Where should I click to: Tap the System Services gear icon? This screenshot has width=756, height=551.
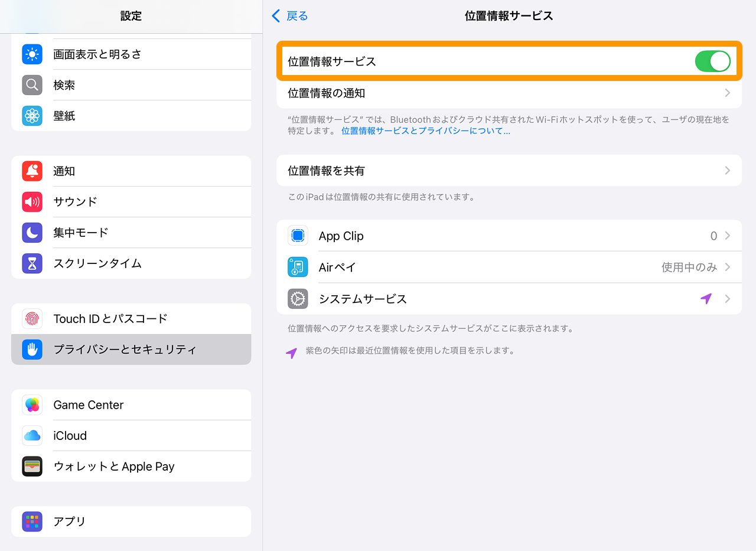(x=298, y=299)
